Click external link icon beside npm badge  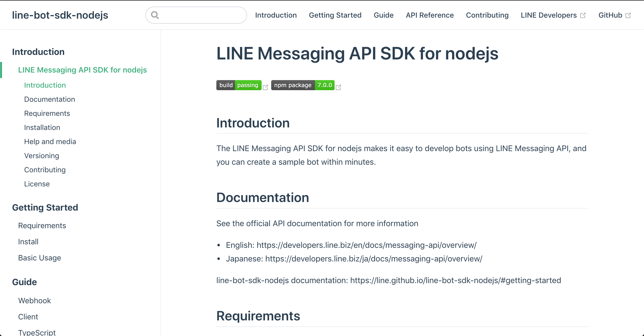pos(338,87)
